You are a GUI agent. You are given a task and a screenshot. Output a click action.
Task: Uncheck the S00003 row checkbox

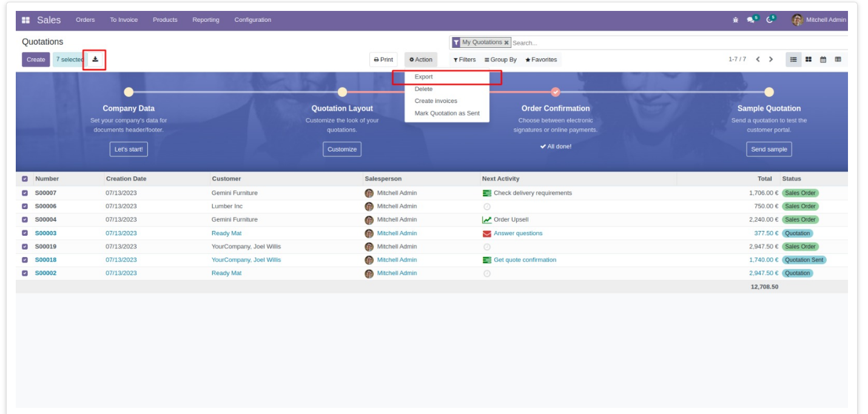pos(25,233)
